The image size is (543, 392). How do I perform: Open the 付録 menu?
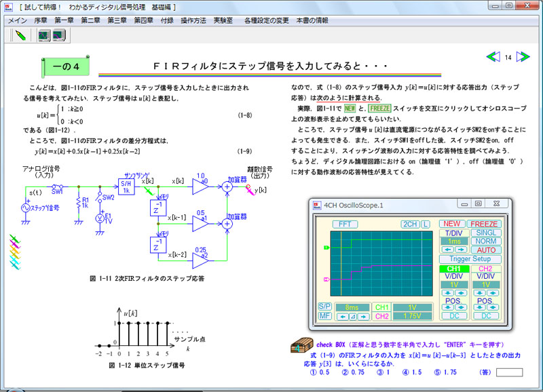pyautogui.click(x=167, y=20)
